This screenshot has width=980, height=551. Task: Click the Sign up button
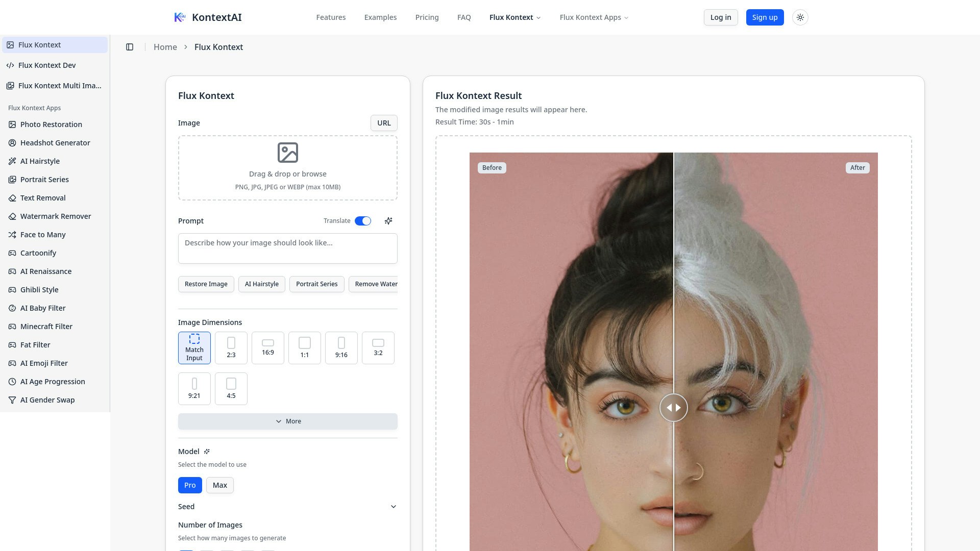(x=765, y=17)
